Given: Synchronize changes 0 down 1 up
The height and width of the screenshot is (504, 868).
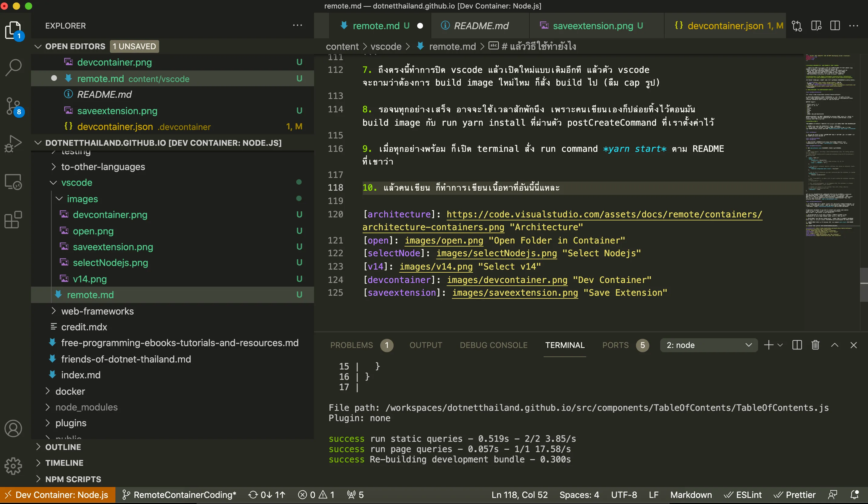Looking at the screenshot, I should (x=267, y=495).
